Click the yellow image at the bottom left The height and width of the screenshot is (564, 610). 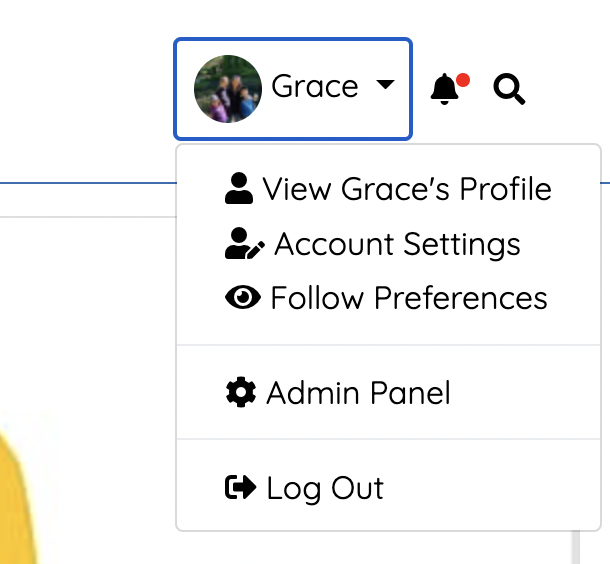pyautogui.click(x=18, y=498)
